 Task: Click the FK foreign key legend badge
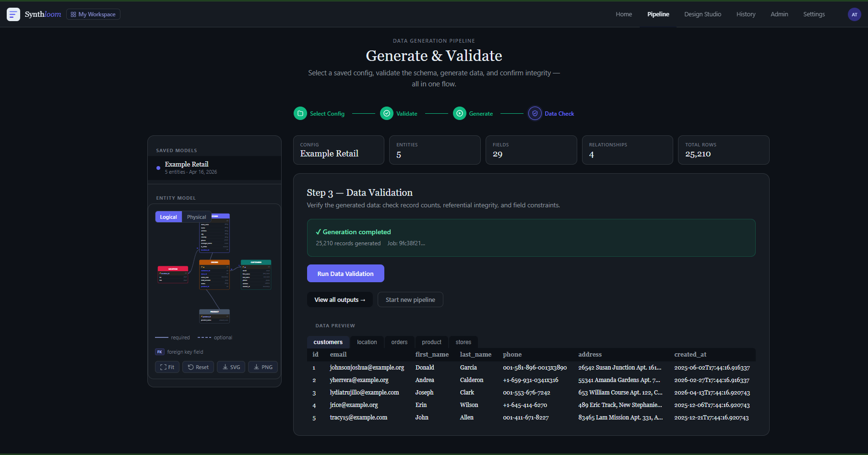click(x=160, y=352)
